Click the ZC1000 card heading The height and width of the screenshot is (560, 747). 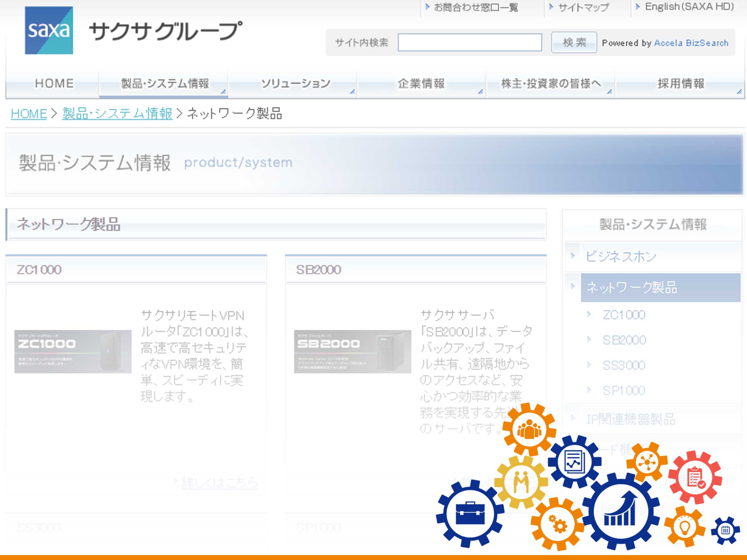[39, 270]
